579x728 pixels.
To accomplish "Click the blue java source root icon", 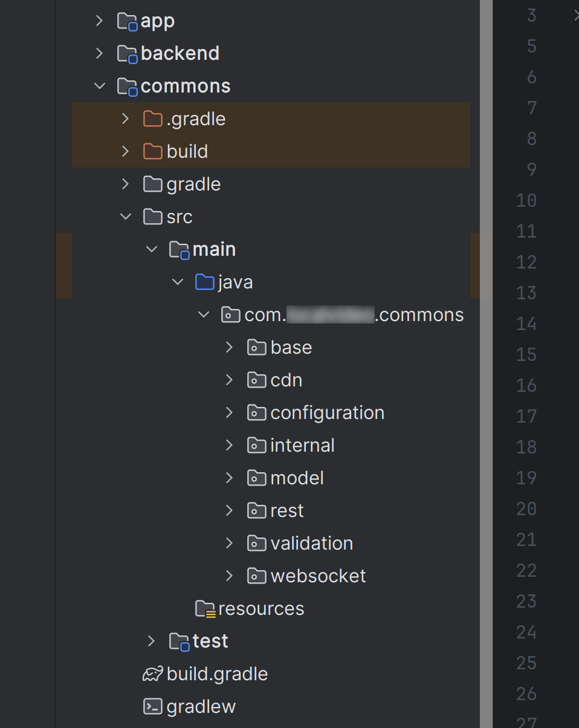I will (x=205, y=282).
